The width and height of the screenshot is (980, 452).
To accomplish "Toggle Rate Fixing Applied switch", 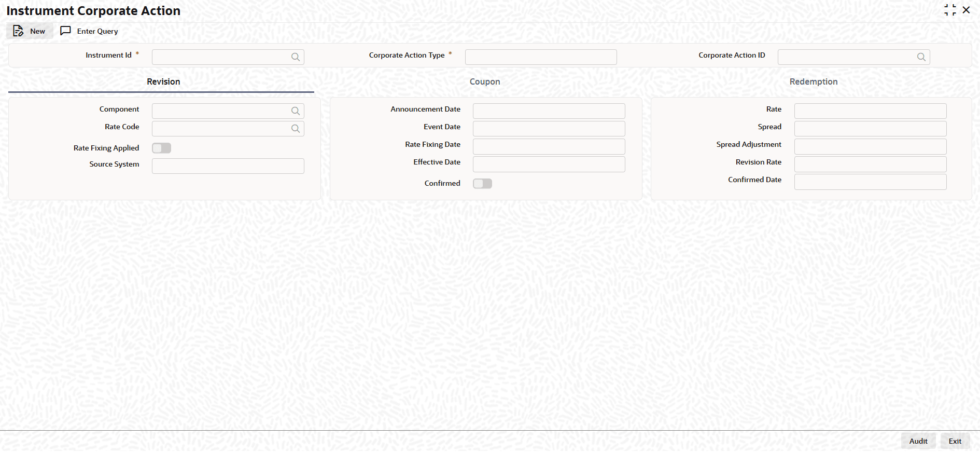I will click(x=161, y=148).
